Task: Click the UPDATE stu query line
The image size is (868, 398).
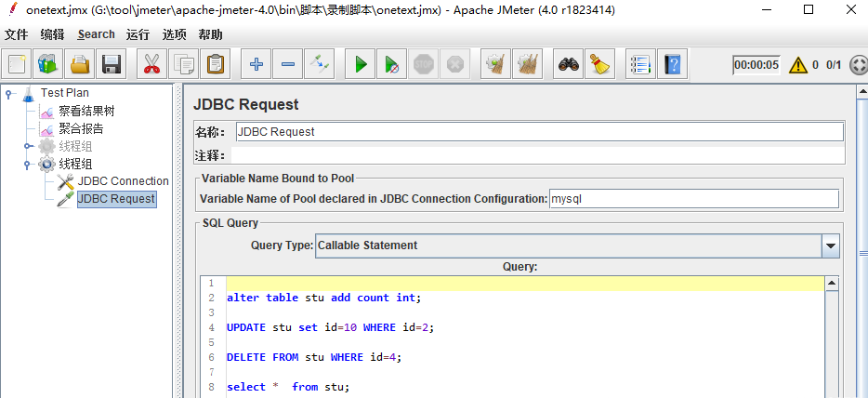Action: [x=331, y=327]
